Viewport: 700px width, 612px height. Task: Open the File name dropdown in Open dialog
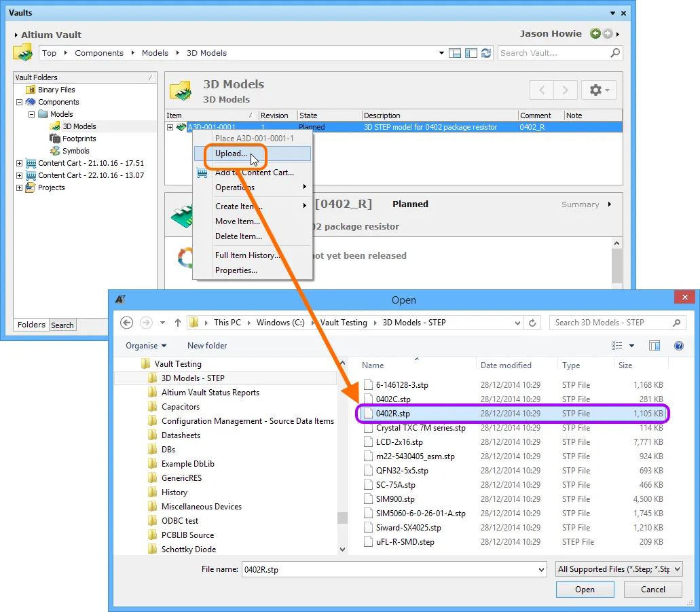(541, 570)
